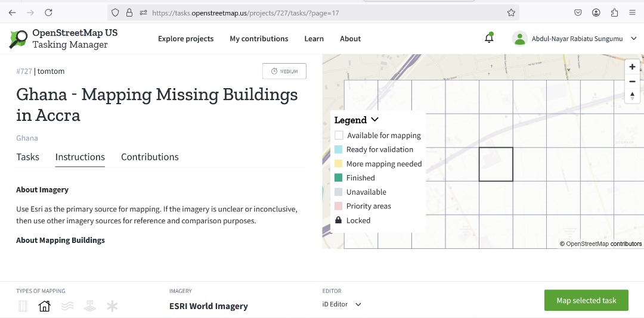Open the Pocket save icon

coord(578,13)
